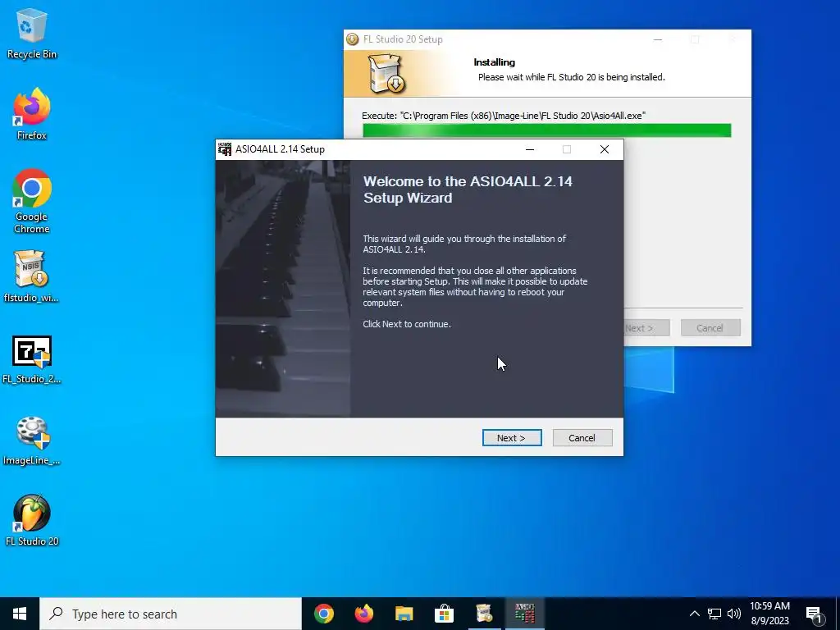
Task: Switch to FL Studio installer taskbar item
Action: (x=484, y=614)
